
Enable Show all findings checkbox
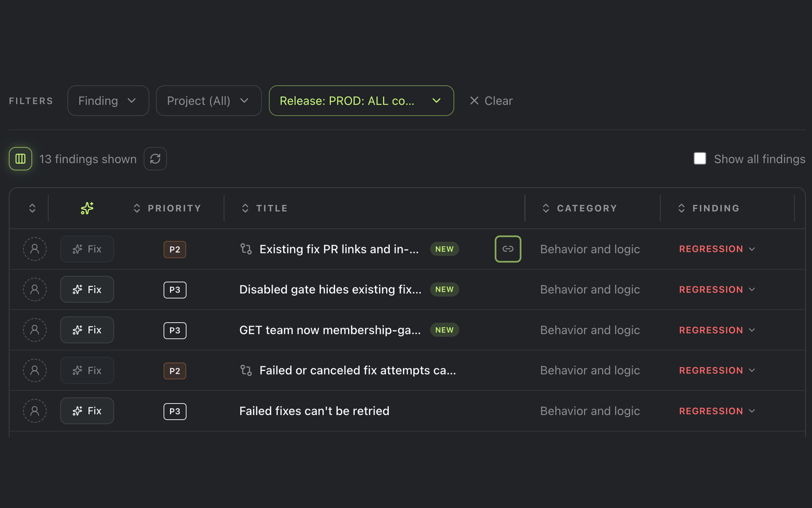(x=700, y=158)
